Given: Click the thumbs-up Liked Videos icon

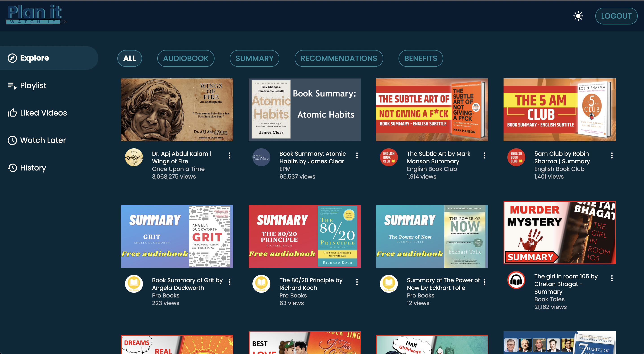Looking at the screenshot, I should [12, 113].
